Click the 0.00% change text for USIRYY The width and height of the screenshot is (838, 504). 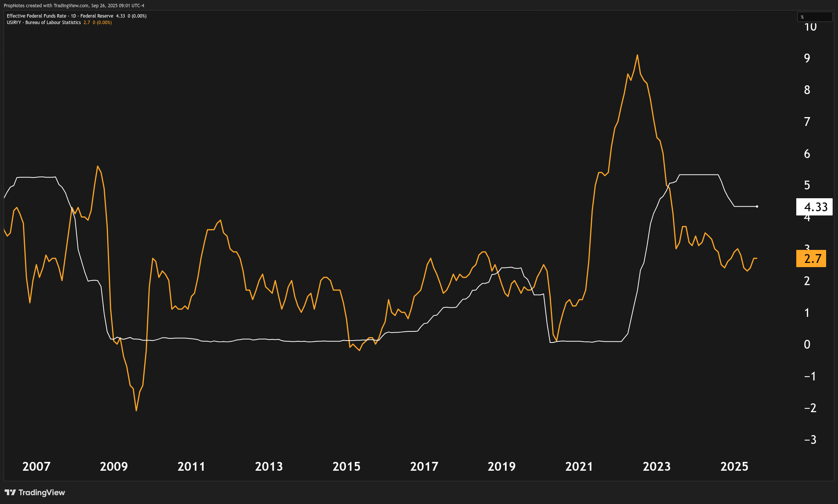point(104,23)
